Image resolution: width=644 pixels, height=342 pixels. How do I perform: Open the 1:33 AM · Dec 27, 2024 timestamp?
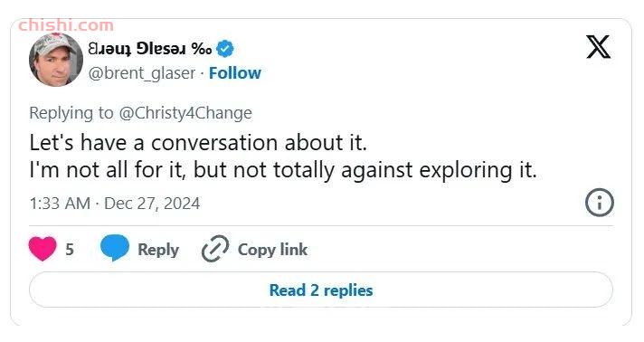tap(115, 204)
